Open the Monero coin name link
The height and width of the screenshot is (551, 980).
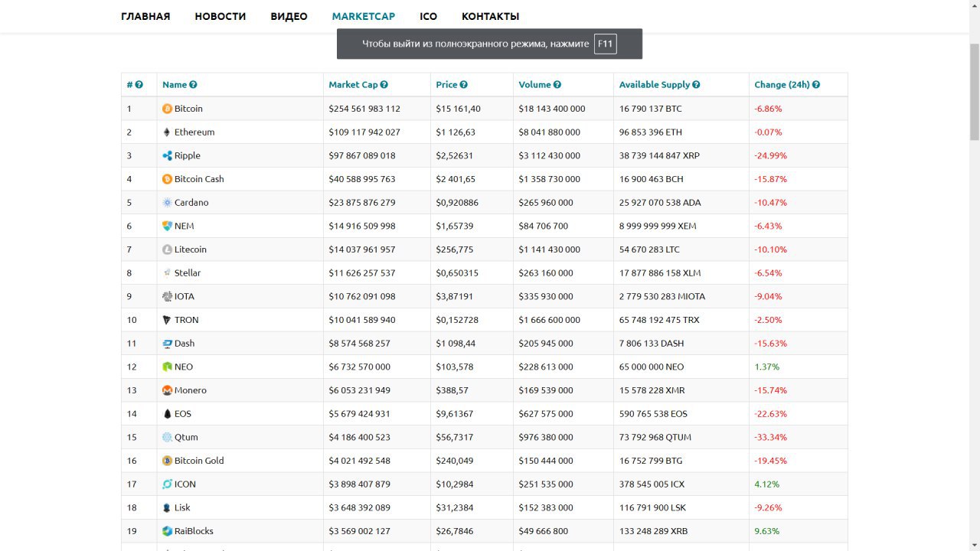(x=191, y=390)
